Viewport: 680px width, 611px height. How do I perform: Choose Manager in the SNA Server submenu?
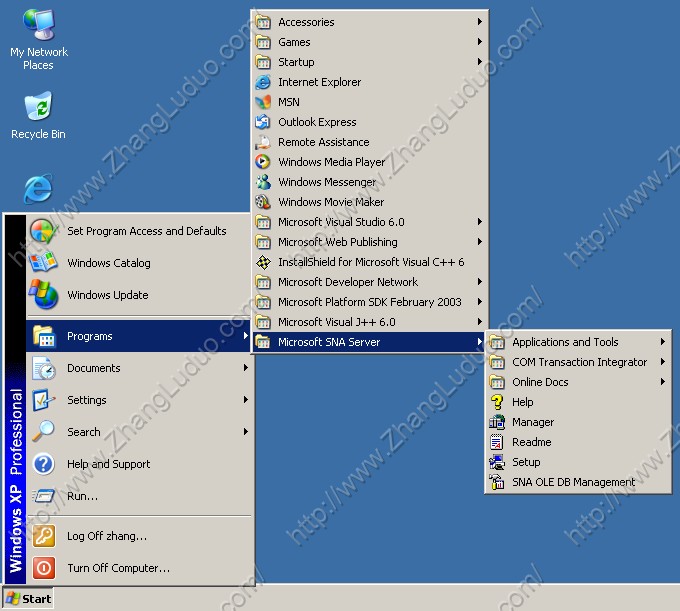pos(578,422)
